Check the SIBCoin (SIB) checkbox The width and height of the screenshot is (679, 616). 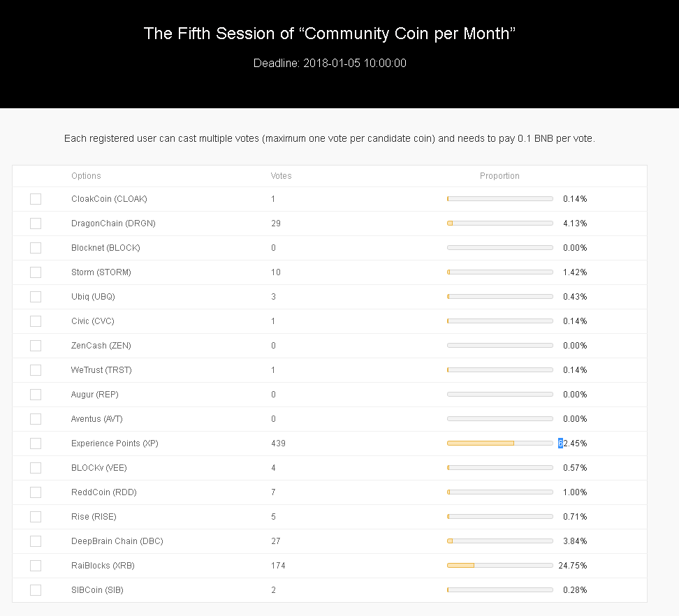36,590
